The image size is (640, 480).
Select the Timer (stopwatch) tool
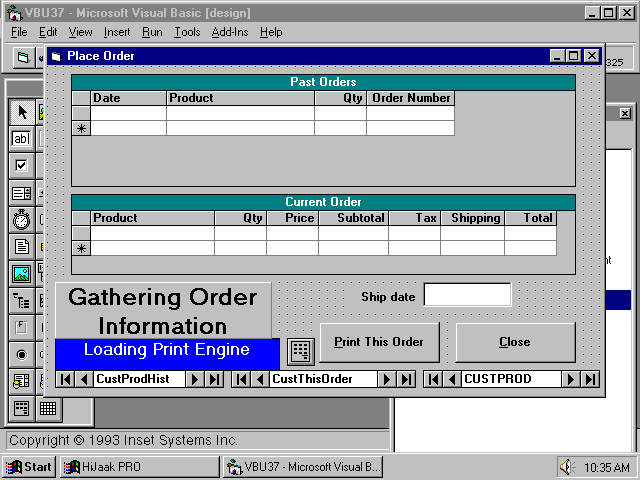tap(21, 219)
